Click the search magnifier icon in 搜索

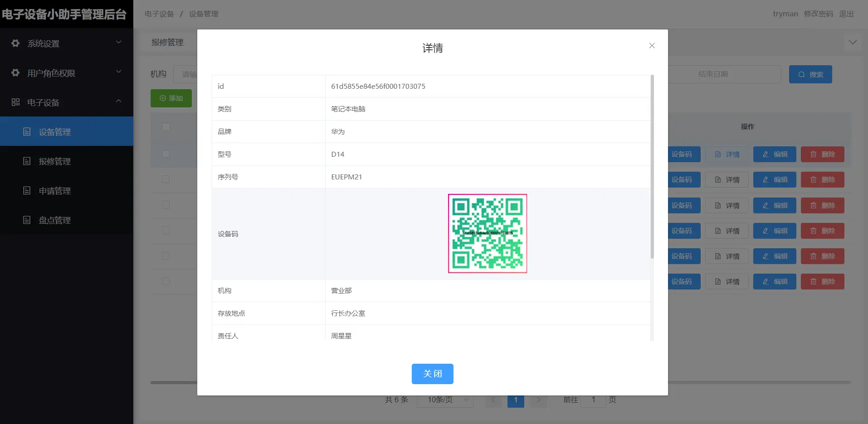click(801, 74)
